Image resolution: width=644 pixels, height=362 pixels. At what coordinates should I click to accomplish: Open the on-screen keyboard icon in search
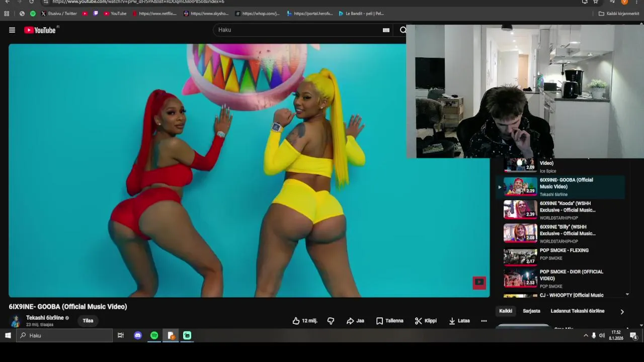[386, 30]
